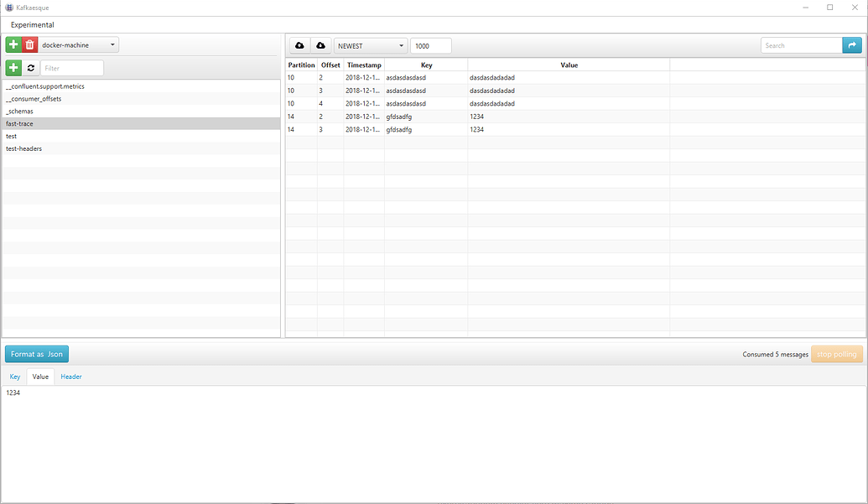Image resolution: width=868 pixels, height=504 pixels.
Task: Click the stop polling button
Action: pos(836,354)
